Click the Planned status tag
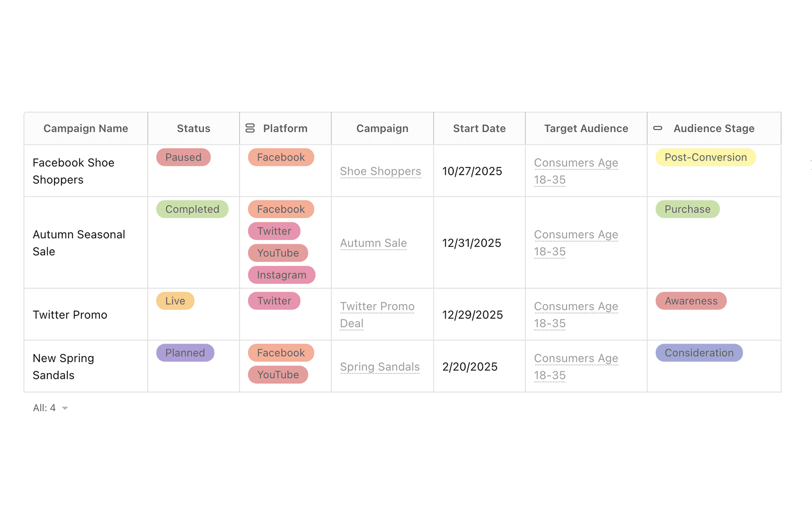Screen dimensions: 812x525 pos(185,353)
